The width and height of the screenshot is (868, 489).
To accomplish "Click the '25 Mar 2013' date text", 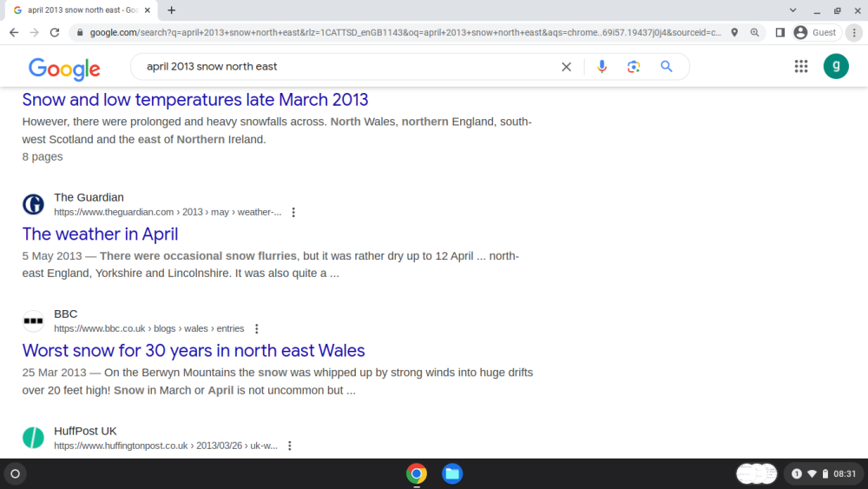I will click(54, 373).
